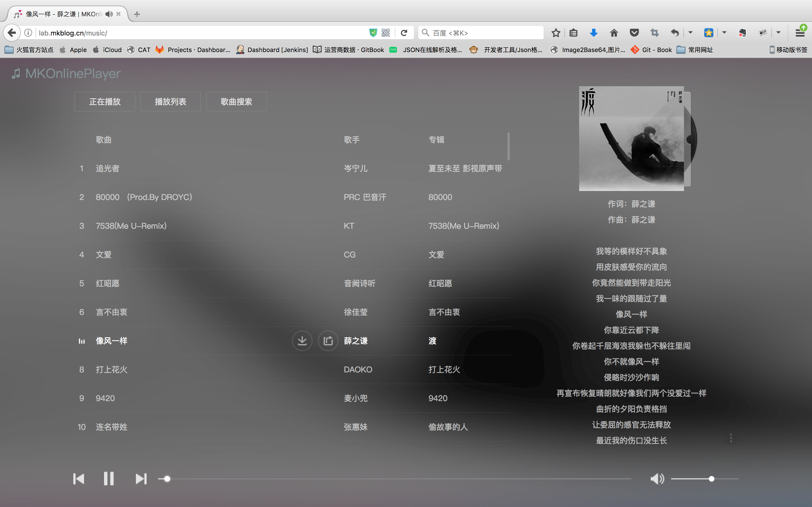Go to the browser home page
Image resolution: width=812 pixels, height=507 pixels.
(614, 32)
